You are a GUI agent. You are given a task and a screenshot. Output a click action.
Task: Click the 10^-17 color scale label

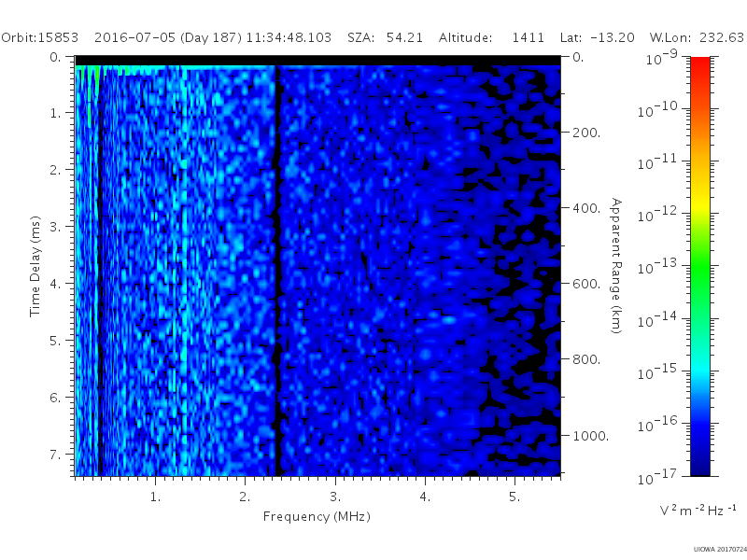(x=657, y=476)
